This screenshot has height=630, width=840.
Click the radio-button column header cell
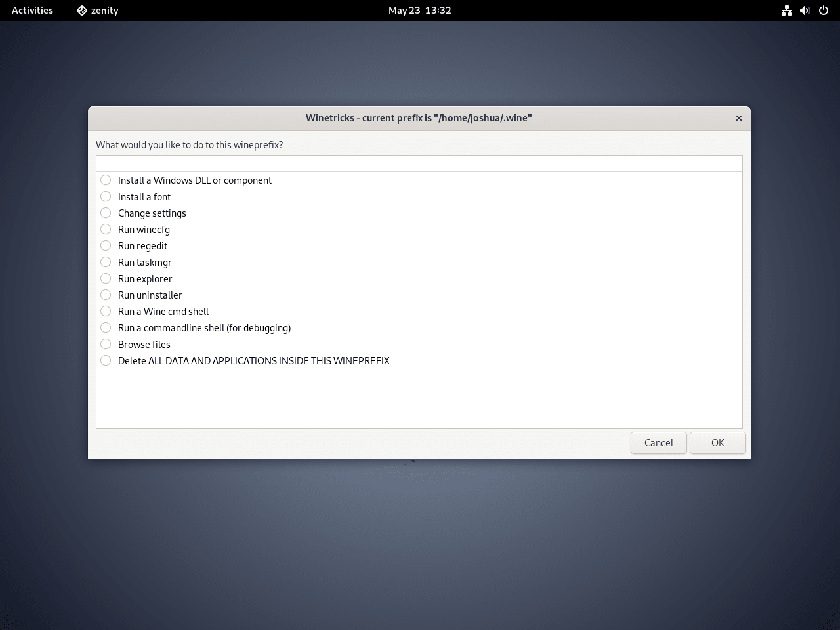coord(106,163)
